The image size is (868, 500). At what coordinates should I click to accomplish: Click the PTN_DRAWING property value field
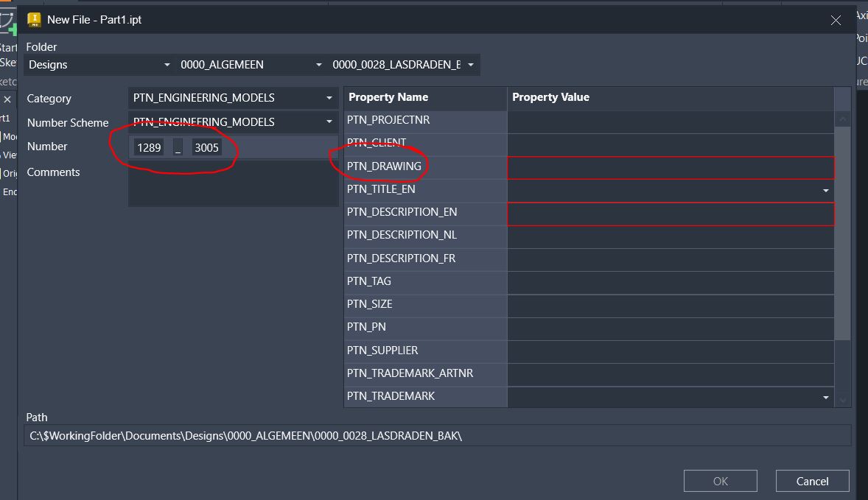[671, 168]
